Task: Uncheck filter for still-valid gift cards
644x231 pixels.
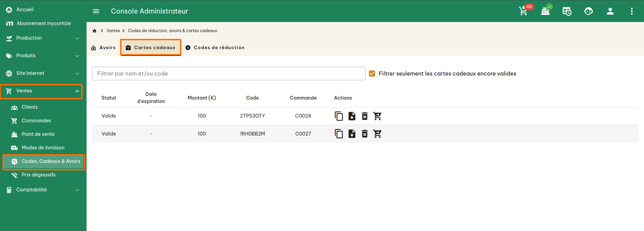Action: click(372, 73)
